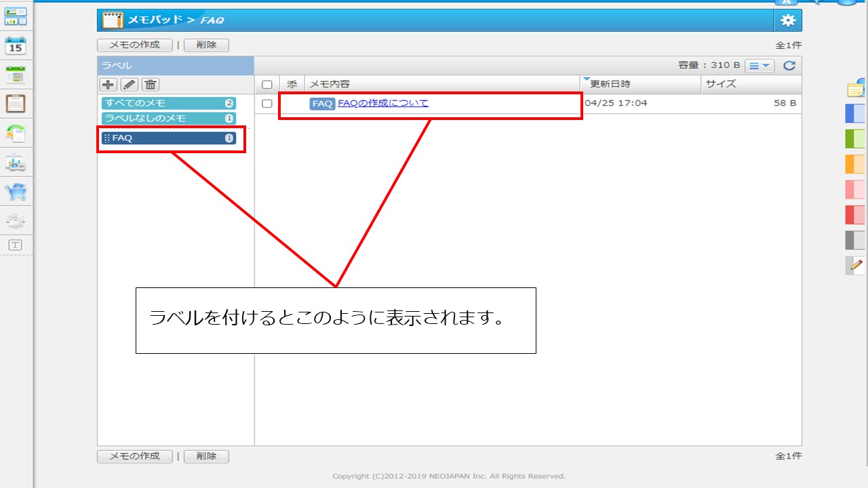Click the 58 B size value
Image resolution: width=868 pixels, height=488 pixels.
tap(785, 104)
